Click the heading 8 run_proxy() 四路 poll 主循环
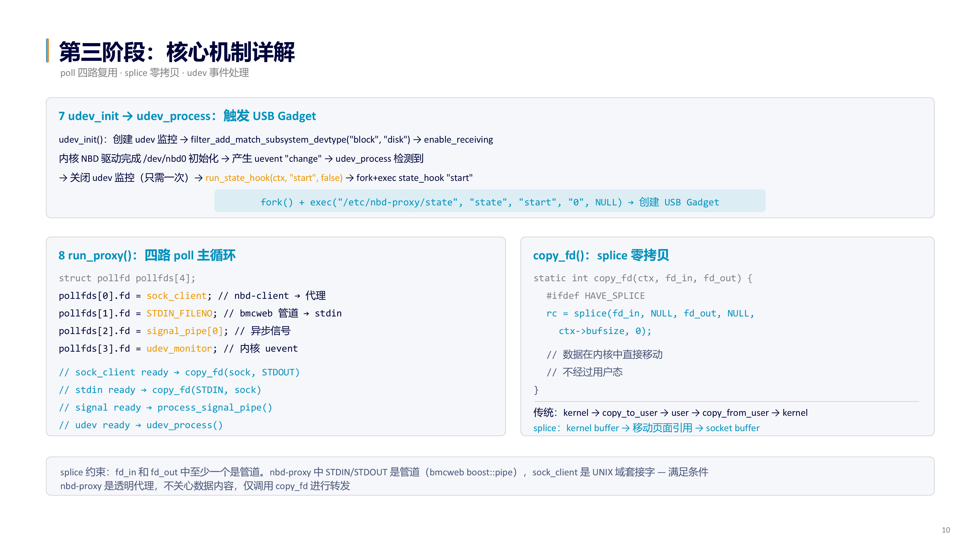Image resolution: width=980 pixels, height=551 pixels. [x=147, y=255]
